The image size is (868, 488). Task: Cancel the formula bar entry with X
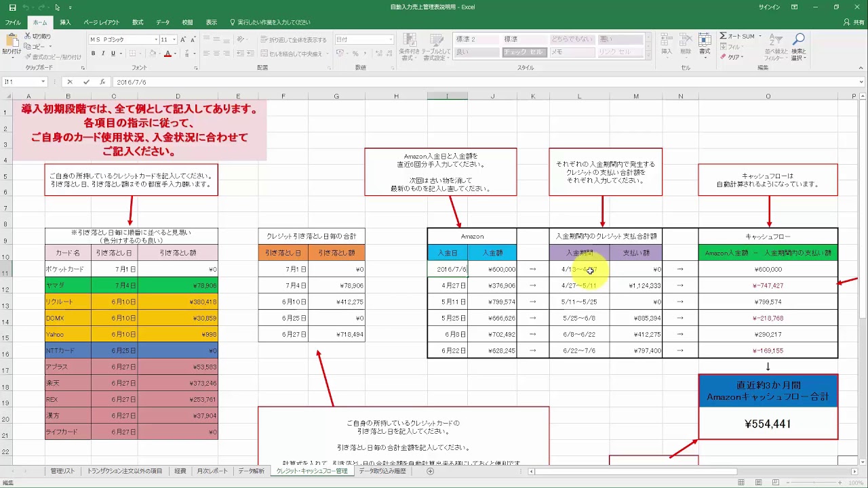[x=69, y=82]
